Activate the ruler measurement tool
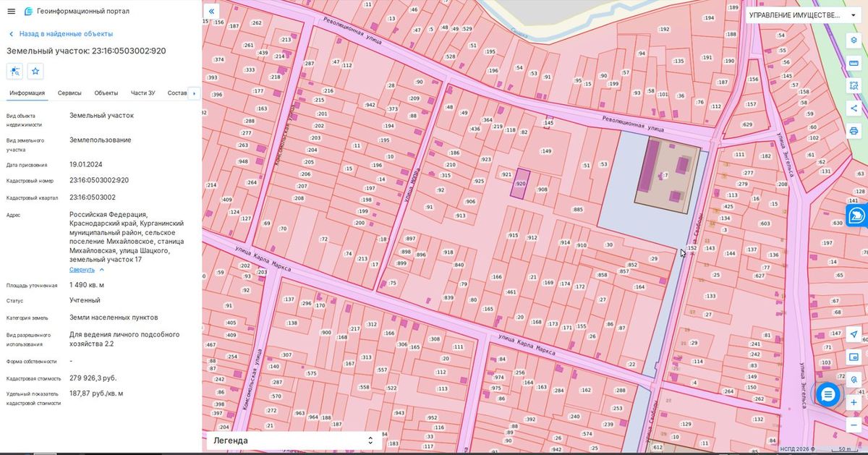Image resolution: width=868 pixels, height=455 pixels. (854, 63)
